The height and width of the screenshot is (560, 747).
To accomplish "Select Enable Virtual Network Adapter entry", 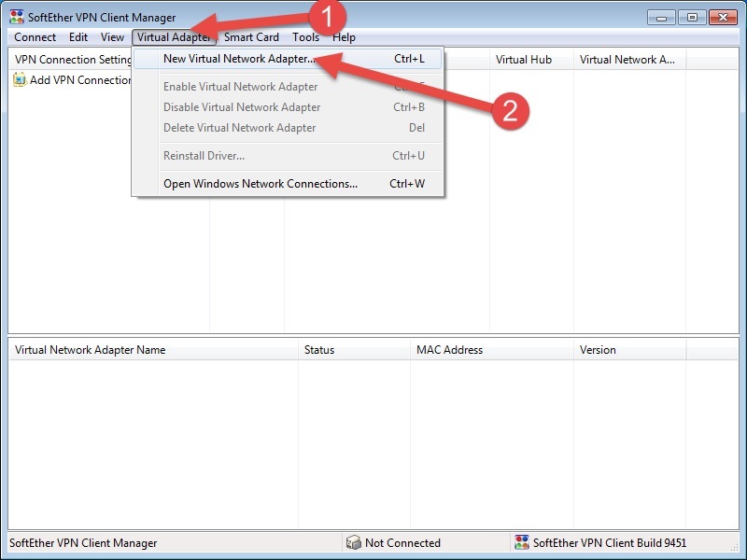I will click(x=288, y=87).
